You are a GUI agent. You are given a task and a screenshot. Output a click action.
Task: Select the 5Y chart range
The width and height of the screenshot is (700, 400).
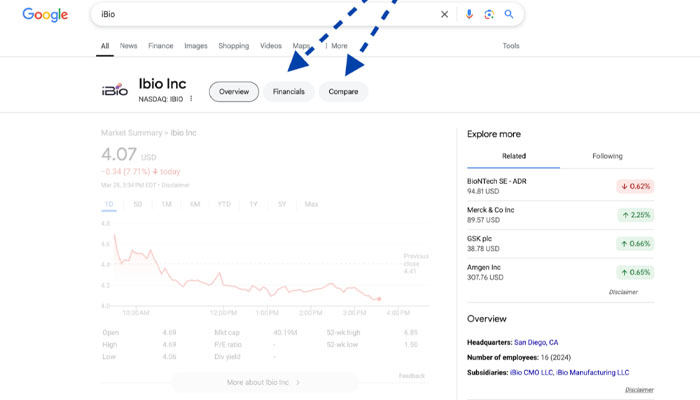coord(282,204)
